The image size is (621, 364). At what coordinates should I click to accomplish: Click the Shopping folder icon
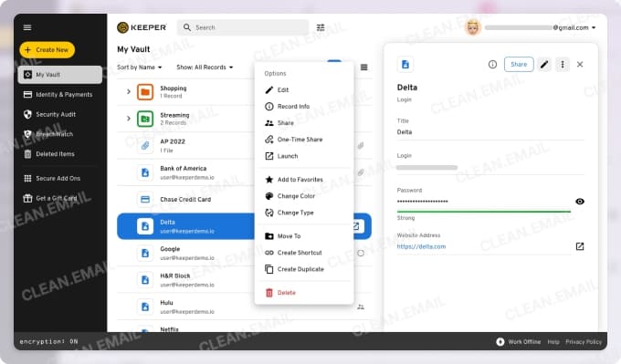(145, 92)
